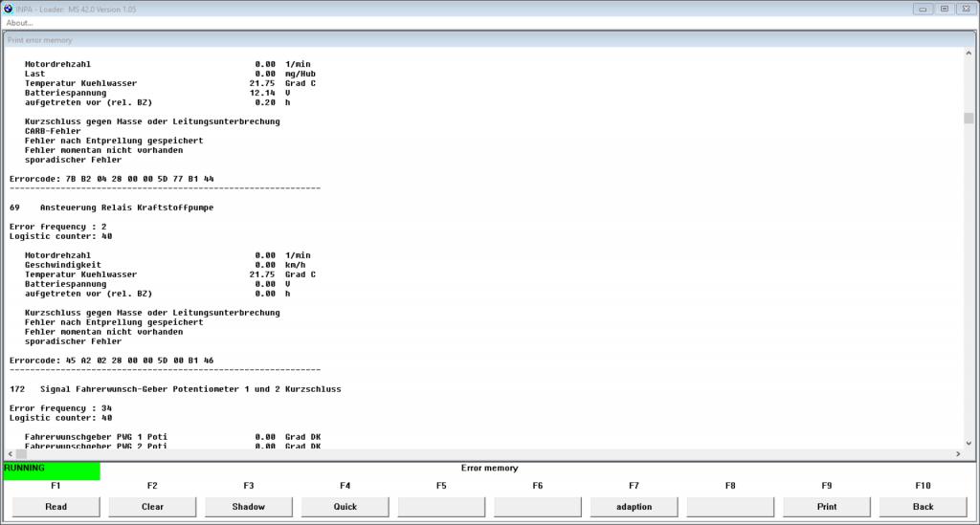Click the F7 key label
980x525 pixels.
pyautogui.click(x=634, y=486)
